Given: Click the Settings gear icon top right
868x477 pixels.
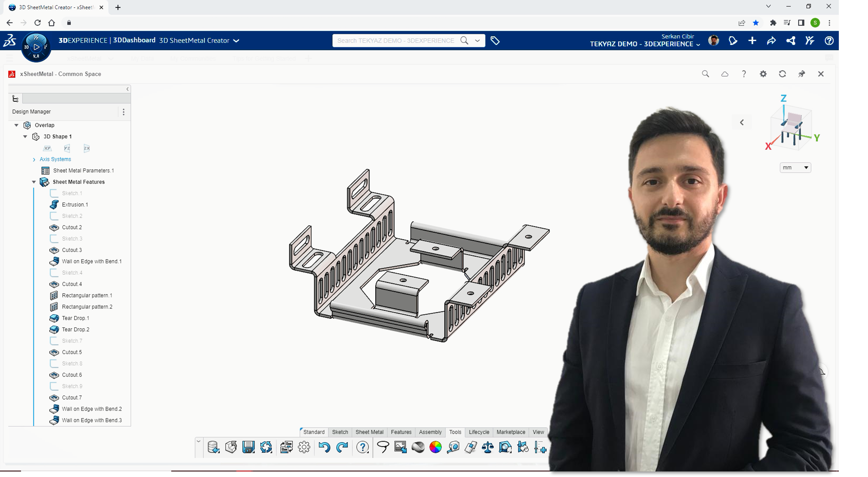Looking at the screenshot, I should (763, 73).
